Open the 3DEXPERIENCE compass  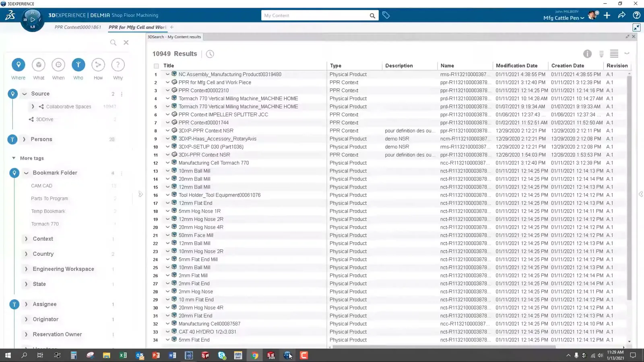coord(33,20)
